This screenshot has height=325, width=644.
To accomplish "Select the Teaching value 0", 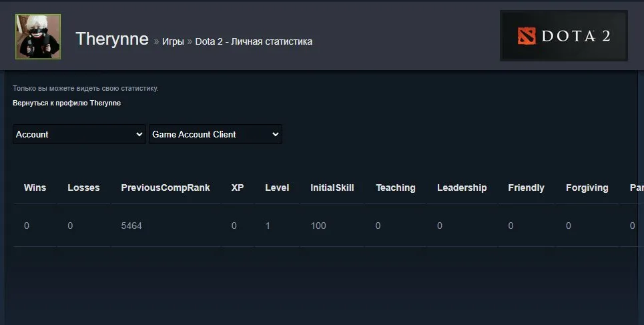I will [x=378, y=226].
